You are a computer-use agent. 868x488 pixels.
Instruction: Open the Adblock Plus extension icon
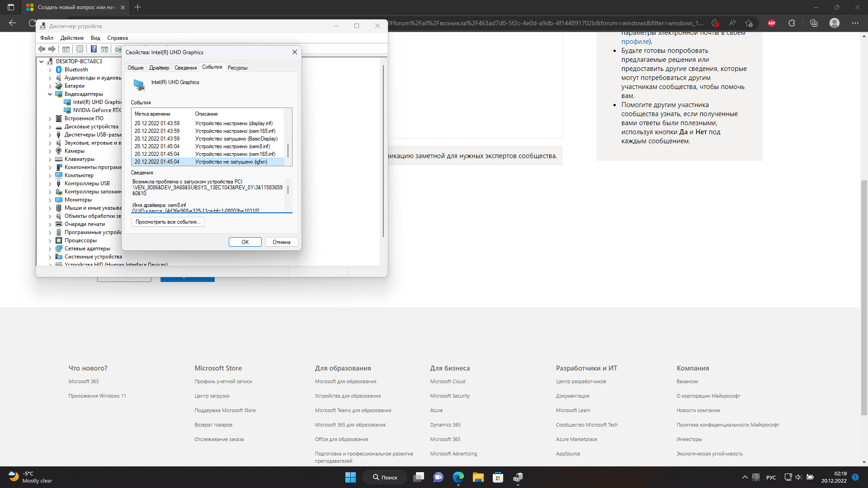772,23
